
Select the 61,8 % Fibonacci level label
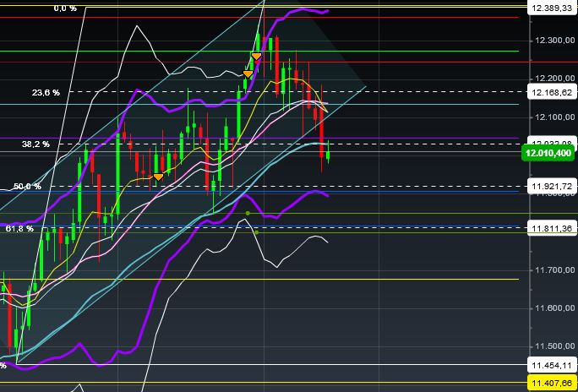(x=19, y=229)
